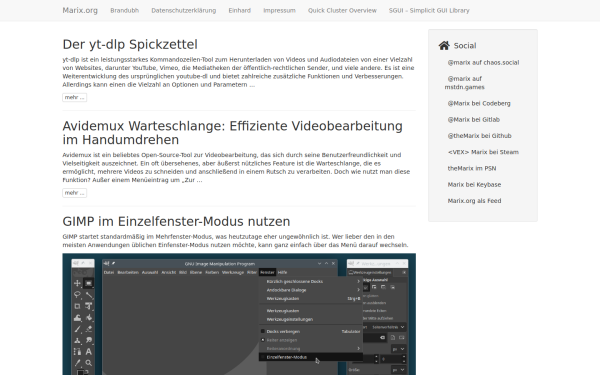
Task: Select Impressum in the top navigation
Action: 279,10
